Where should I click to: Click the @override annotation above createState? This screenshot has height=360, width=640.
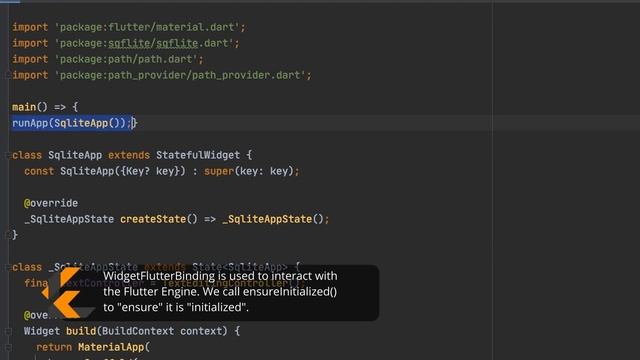[51, 203]
